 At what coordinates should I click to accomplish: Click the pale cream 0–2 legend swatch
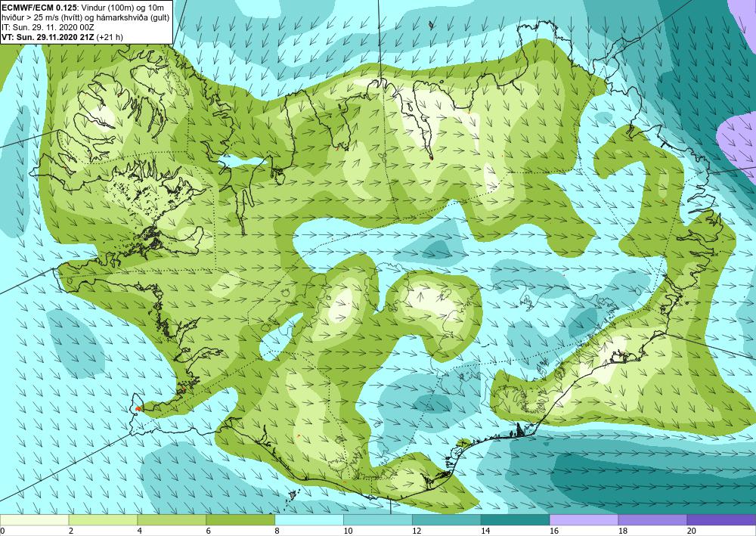pyautogui.click(x=34, y=520)
